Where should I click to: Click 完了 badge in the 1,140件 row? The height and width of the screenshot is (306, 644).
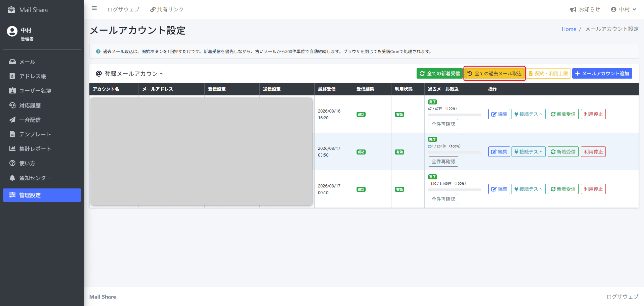pyautogui.click(x=432, y=177)
